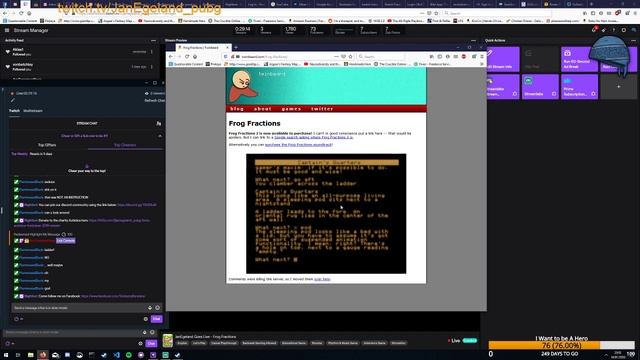The height and width of the screenshot is (360, 640).
Task: Click the Streamlabs quick action tile
Action: 540,86
